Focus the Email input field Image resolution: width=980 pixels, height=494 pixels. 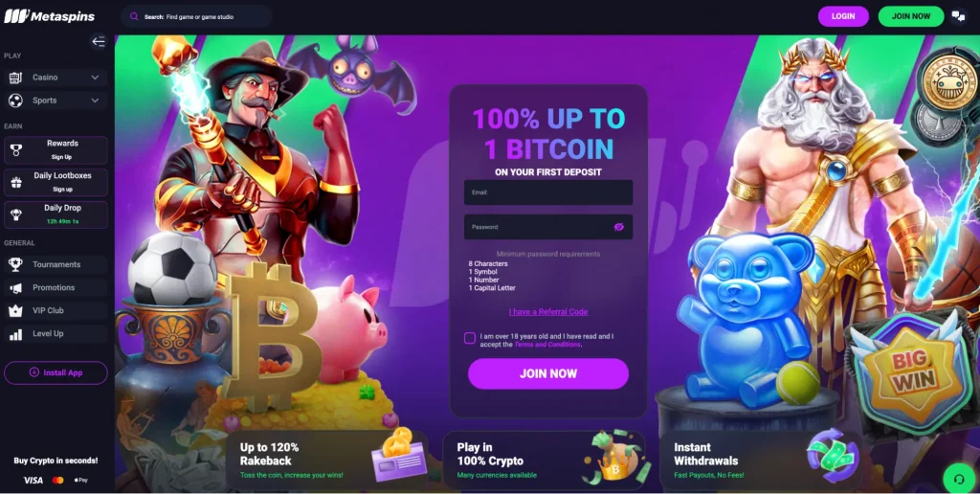tap(548, 192)
